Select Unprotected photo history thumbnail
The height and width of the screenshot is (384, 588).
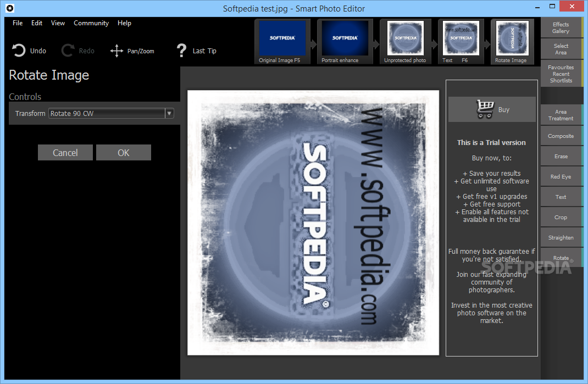pos(406,42)
